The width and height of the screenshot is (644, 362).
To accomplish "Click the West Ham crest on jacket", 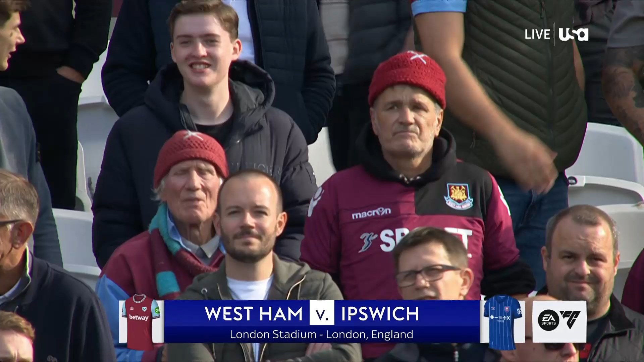I will (459, 196).
